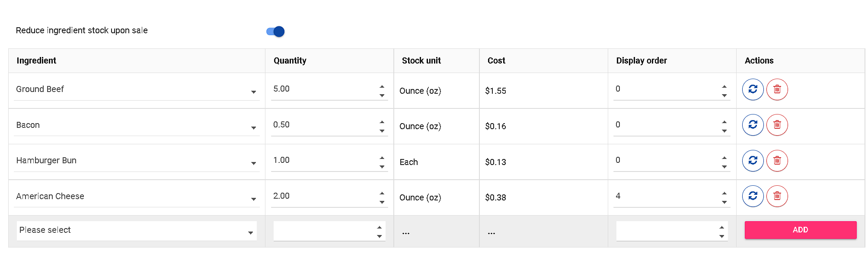The height and width of the screenshot is (254, 868).
Task: Toggle Reduce ingredient stock upon sale
Action: click(275, 32)
